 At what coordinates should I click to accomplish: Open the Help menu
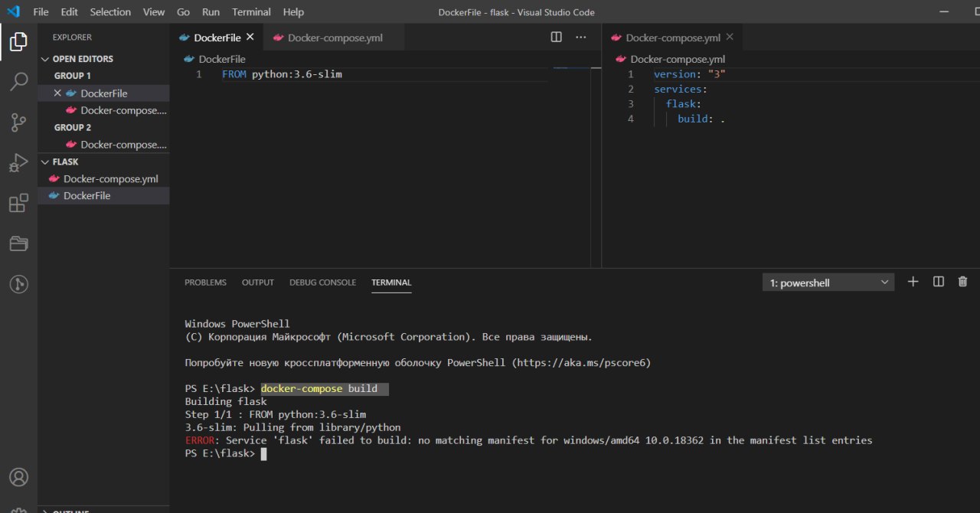coord(293,11)
